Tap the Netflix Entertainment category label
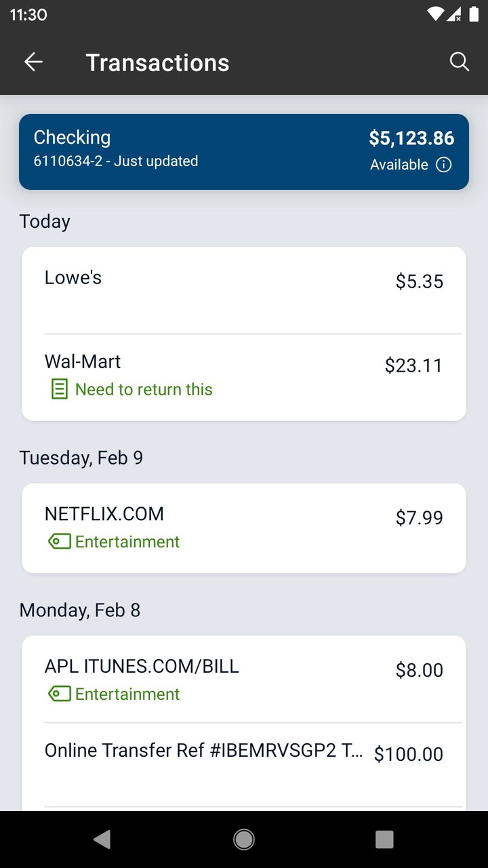Image resolution: width=488 pixels, height=868 pixels. click(127, 542)
